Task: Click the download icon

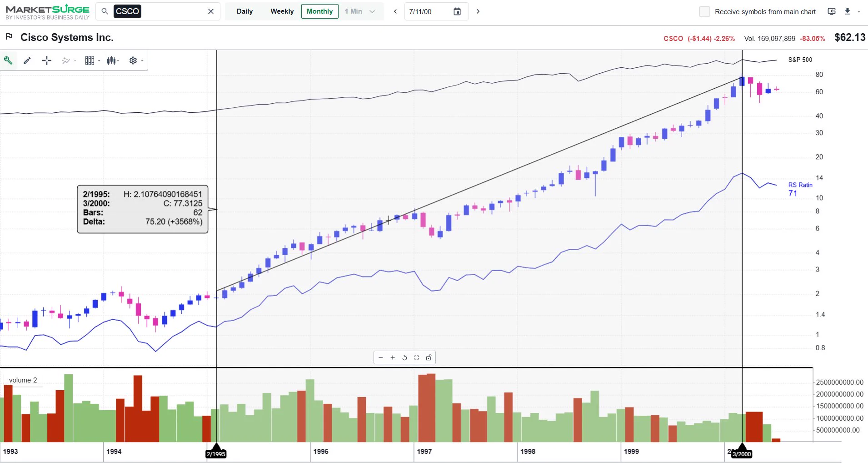Action: [x=848, y=11]
